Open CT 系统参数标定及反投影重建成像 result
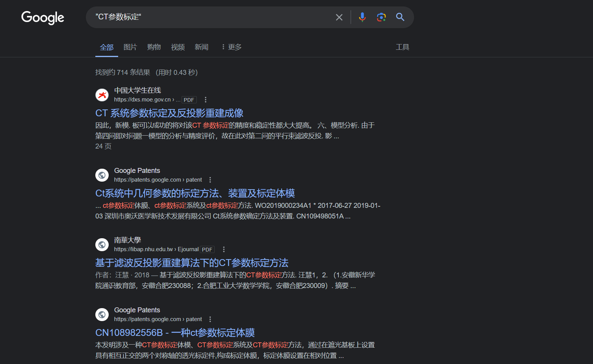The width and height of the screenshot is (593, 364). (169, 113)
